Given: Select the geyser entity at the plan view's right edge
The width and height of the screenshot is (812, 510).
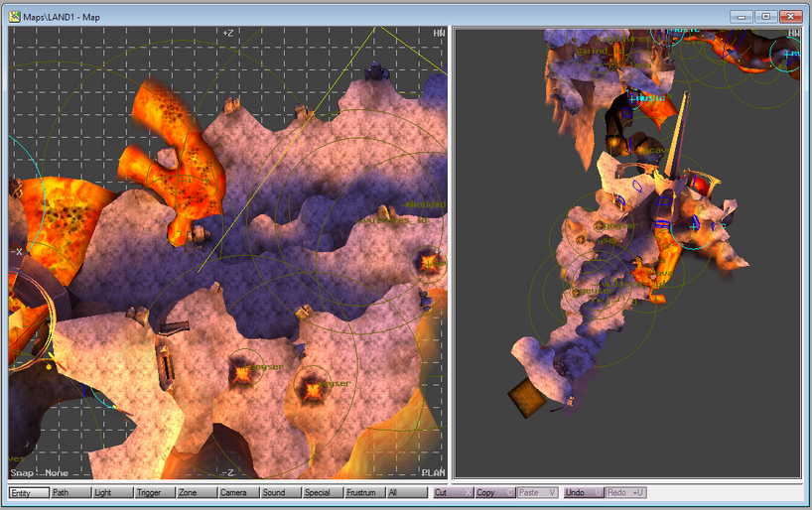Looking at the screenshot, I should [x=429, y=263].
